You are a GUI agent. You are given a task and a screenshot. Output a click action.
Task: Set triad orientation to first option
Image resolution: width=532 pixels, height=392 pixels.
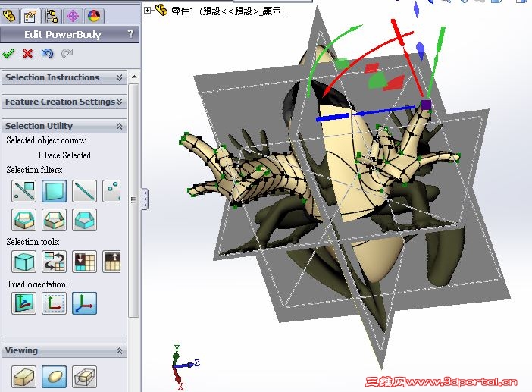coord(23,303)
